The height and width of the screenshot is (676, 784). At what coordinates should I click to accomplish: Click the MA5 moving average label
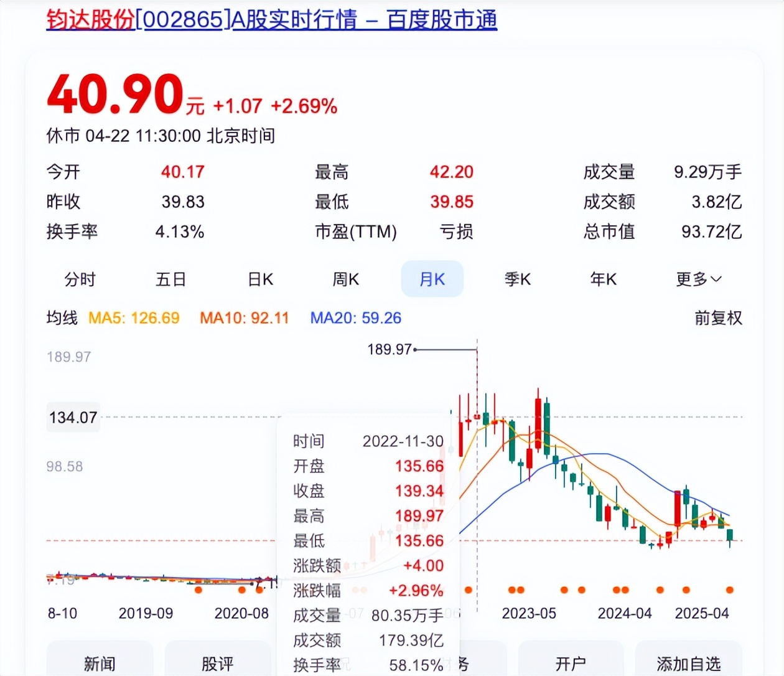tap(134, 318)
